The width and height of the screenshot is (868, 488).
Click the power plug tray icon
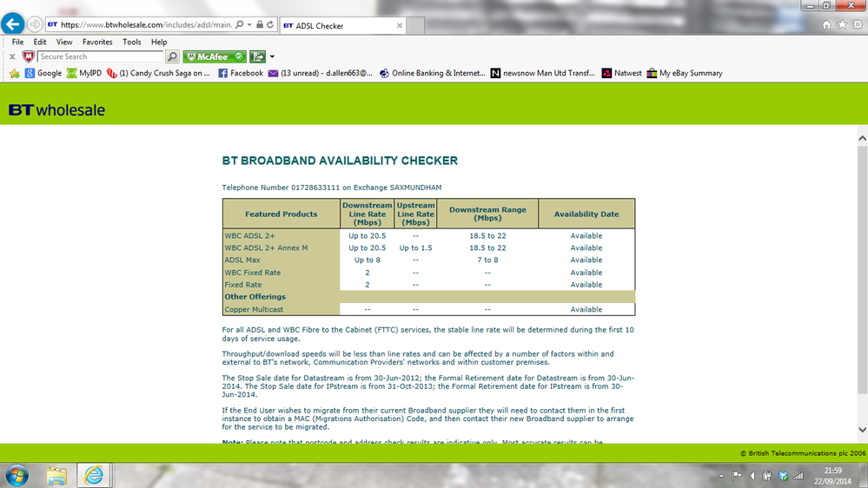coord(766,476)
